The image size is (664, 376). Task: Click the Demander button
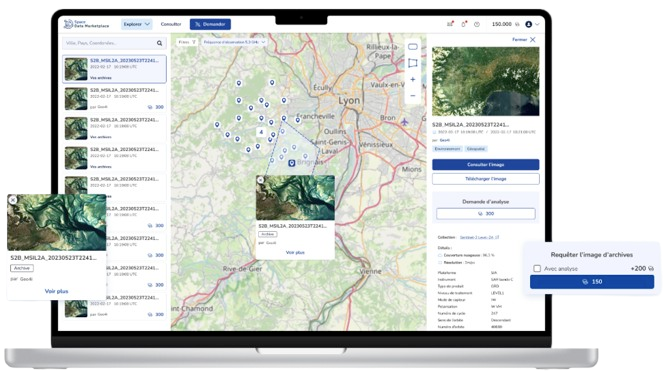point(210,24)
